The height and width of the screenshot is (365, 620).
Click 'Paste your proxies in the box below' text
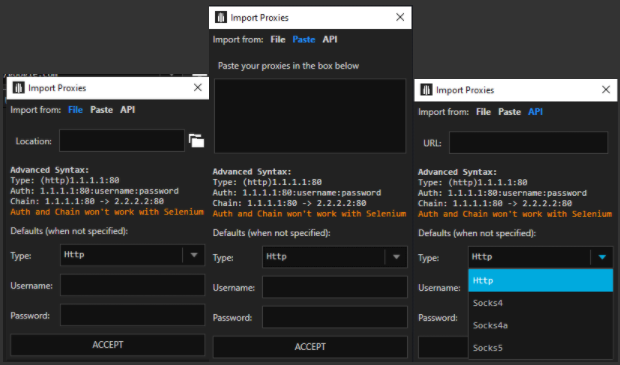288,66
